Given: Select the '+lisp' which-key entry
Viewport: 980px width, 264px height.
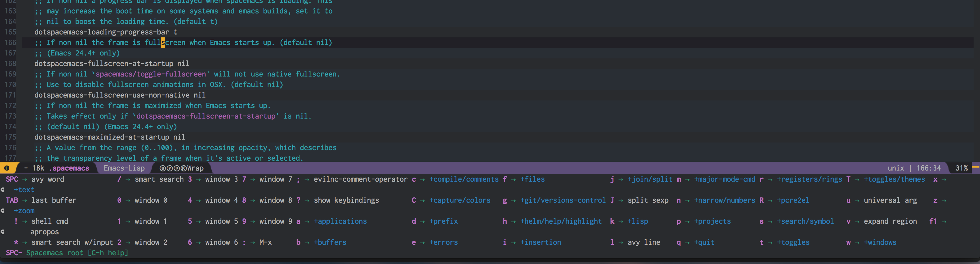Looking at the screenshot, I should coord(638,221).
